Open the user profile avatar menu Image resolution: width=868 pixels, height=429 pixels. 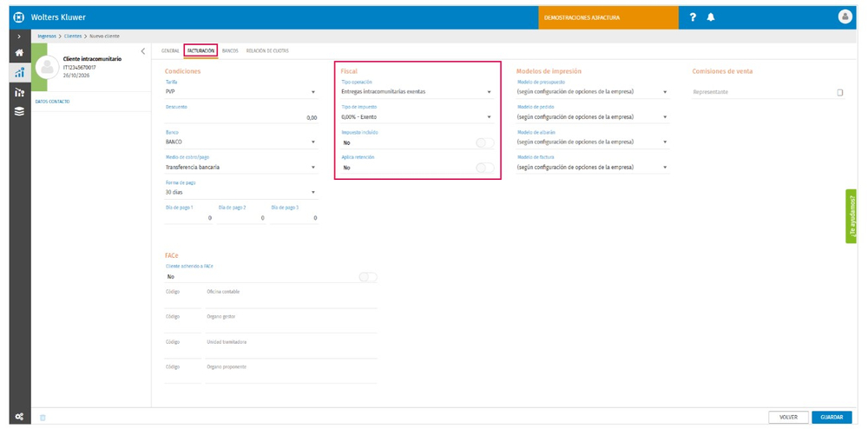point(845,16)
